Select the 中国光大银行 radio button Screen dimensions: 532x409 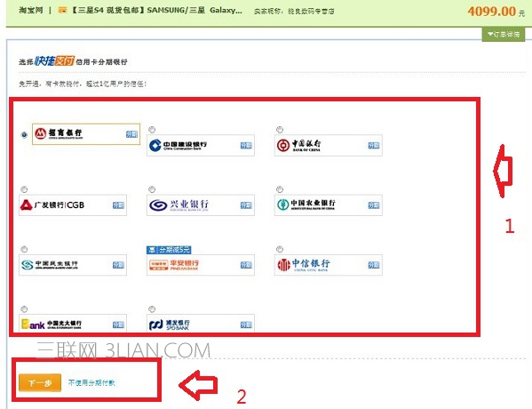[x=24, y=309]
